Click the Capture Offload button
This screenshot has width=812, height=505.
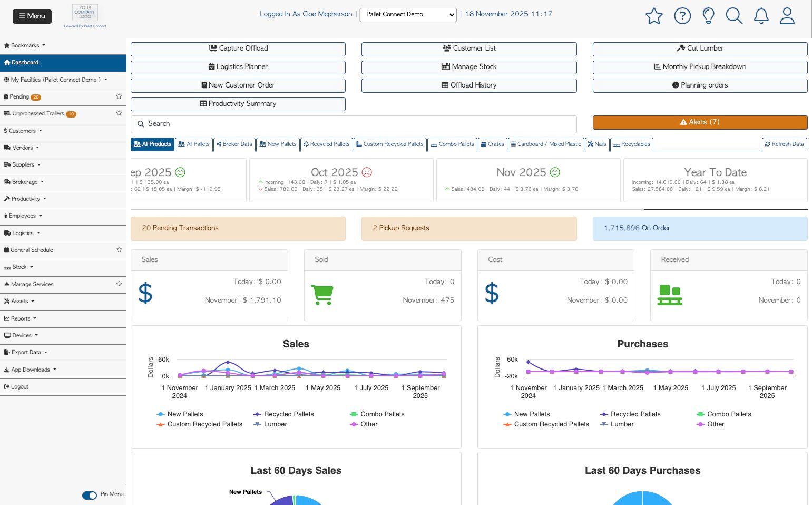coord(238,48)
